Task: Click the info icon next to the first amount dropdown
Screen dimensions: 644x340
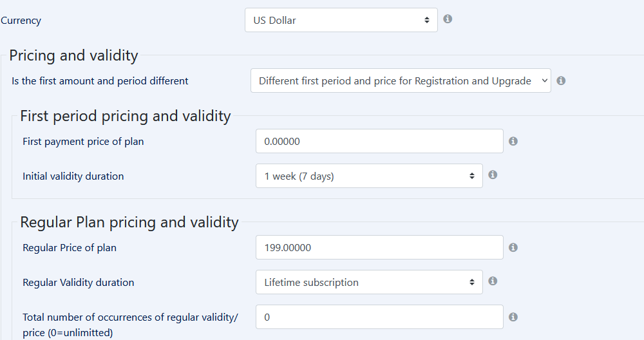Action: tap(561, 80)
